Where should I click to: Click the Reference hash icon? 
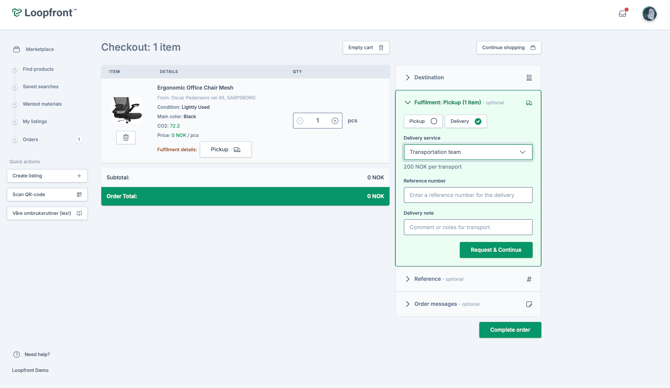(529, 279)
